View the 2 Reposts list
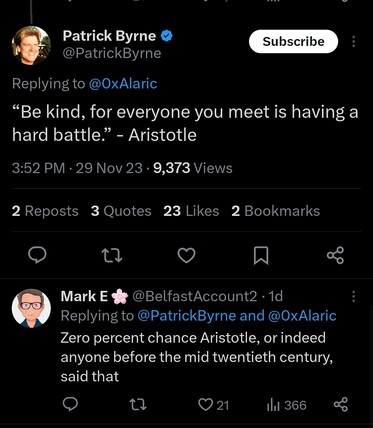Image resolution: width=373 pixels, height=428 pixels. 45,211
